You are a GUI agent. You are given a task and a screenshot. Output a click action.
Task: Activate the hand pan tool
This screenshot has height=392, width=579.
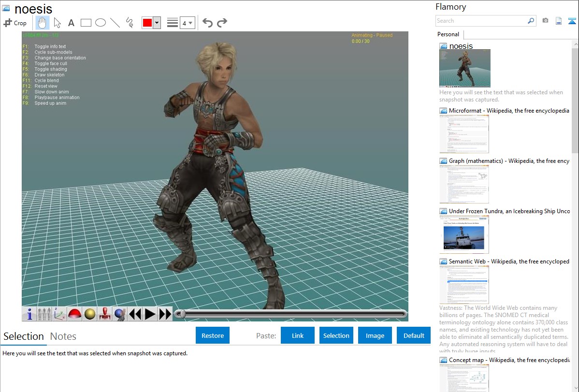coord(42,23)
